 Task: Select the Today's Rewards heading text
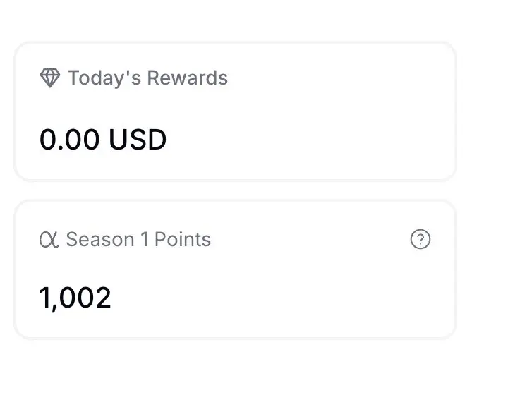click(147, 78)
